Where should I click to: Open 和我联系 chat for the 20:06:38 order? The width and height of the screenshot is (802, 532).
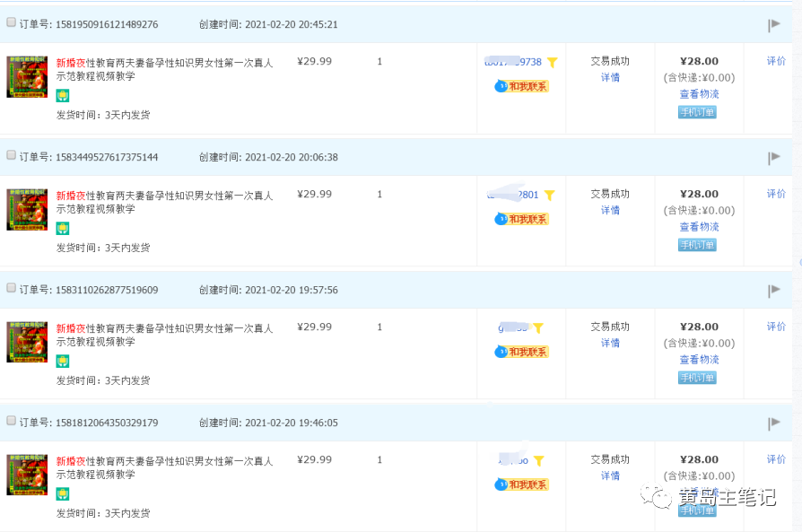(522, 220)
